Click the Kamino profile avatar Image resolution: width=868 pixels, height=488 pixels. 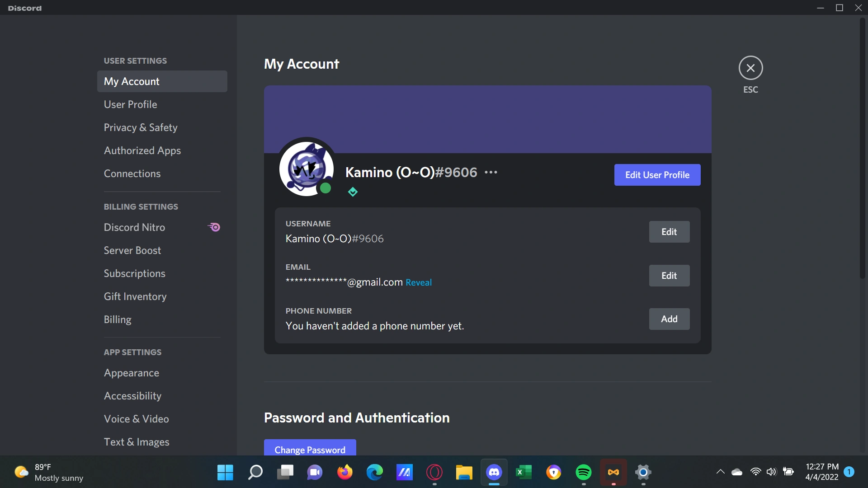[307, 169]
